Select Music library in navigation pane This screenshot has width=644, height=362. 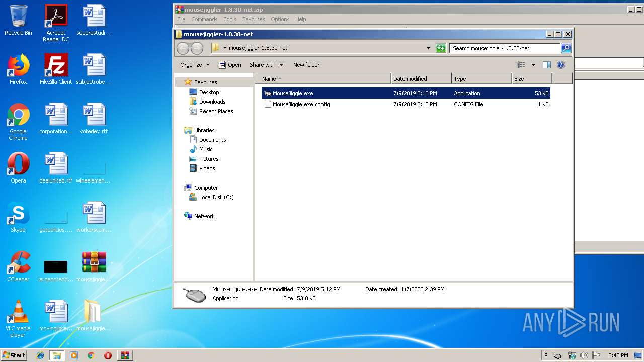(x=205, y=149)
